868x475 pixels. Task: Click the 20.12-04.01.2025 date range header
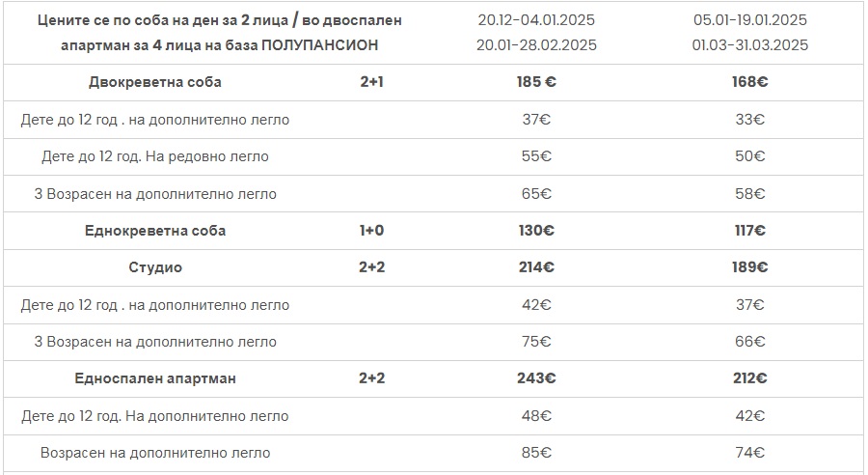536,20
